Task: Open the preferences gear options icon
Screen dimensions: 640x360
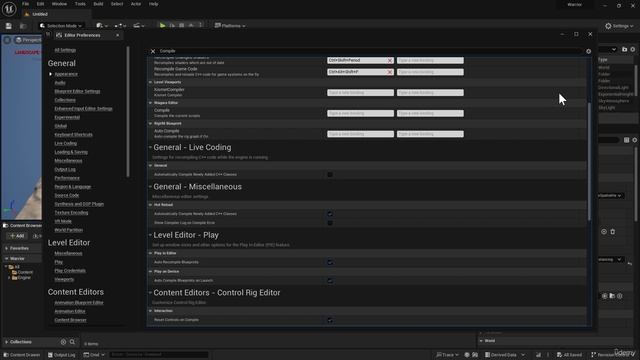Action: [x=588, y=51]
